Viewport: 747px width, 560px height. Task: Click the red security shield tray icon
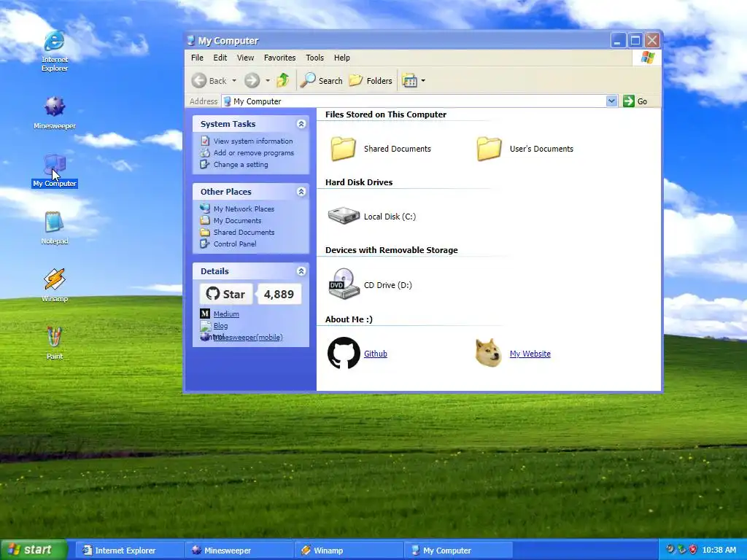[x=693, y=550]
